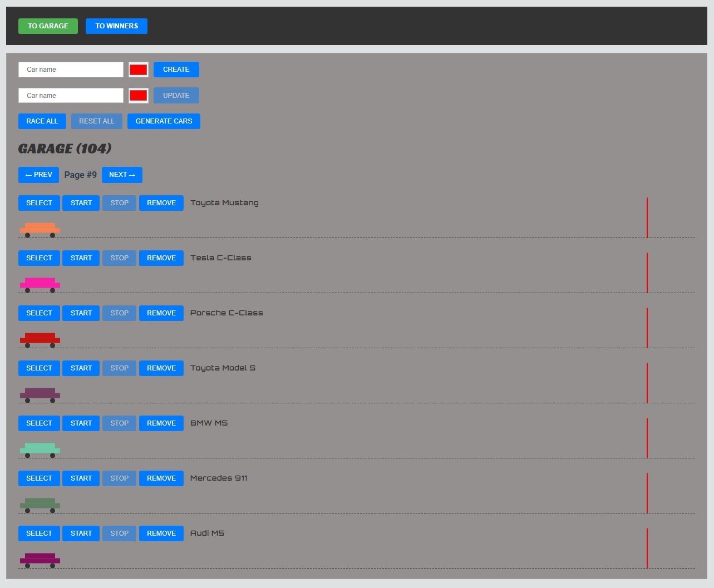Start the BMW M5 engine
Image resolution: width=714 pixels, height=588 pixels.
tap(81, 423)
